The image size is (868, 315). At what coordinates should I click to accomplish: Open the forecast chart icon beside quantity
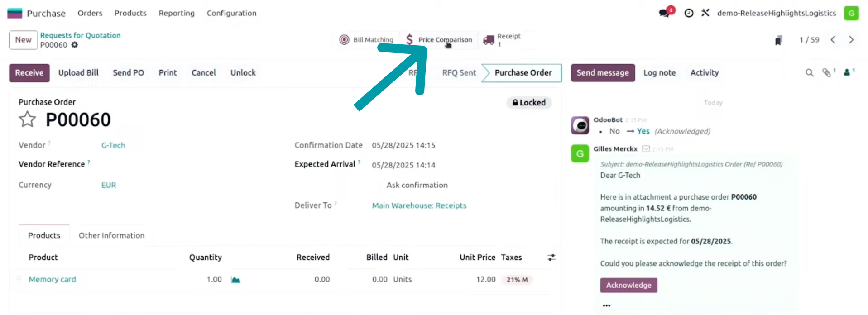click(235, 280)
